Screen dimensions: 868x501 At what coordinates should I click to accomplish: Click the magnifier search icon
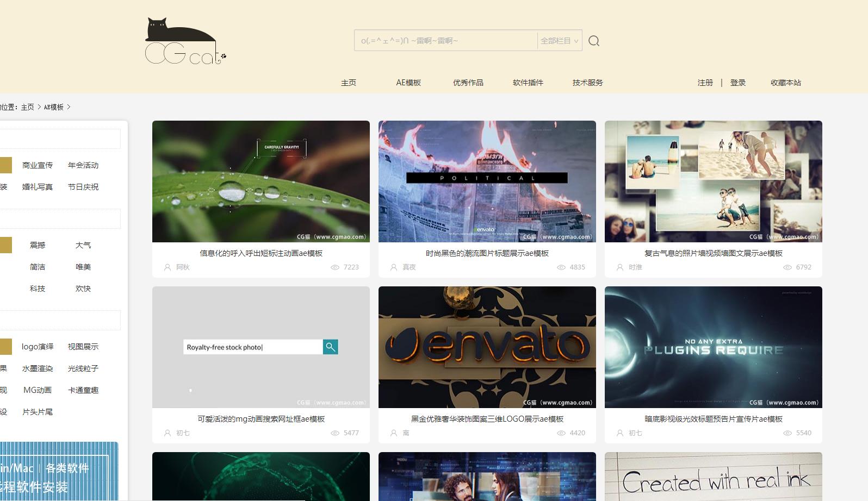tap(594, 41)
